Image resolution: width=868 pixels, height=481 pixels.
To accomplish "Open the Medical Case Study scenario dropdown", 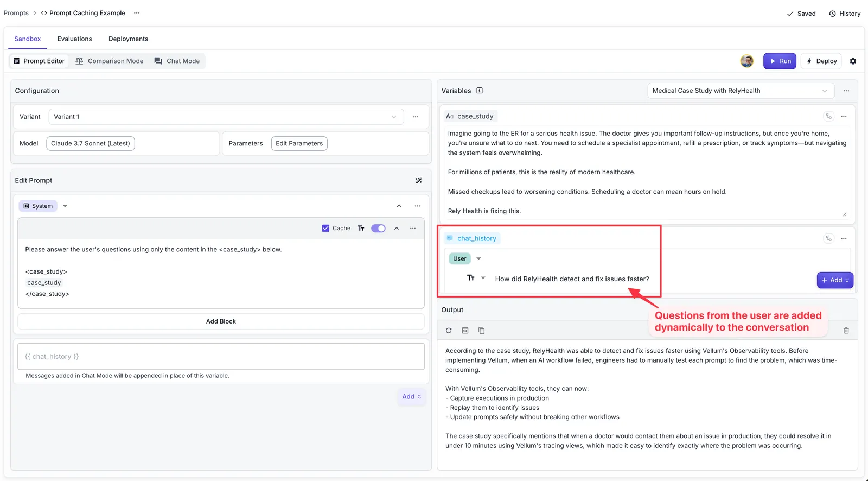I will point(740,91).
